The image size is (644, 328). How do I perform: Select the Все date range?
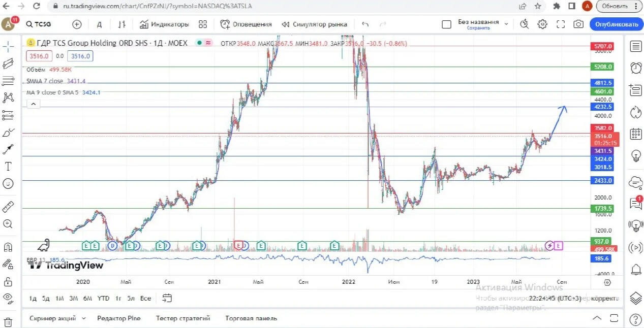145,298
